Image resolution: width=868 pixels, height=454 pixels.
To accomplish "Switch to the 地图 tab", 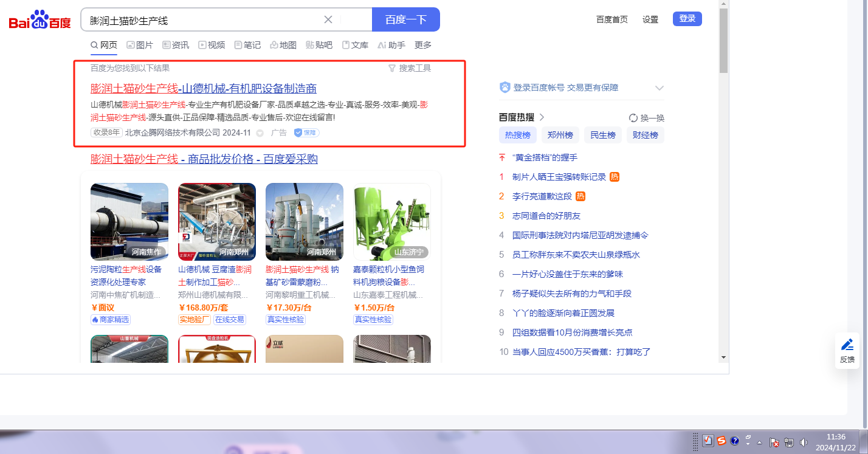I will tap(283, 45).
